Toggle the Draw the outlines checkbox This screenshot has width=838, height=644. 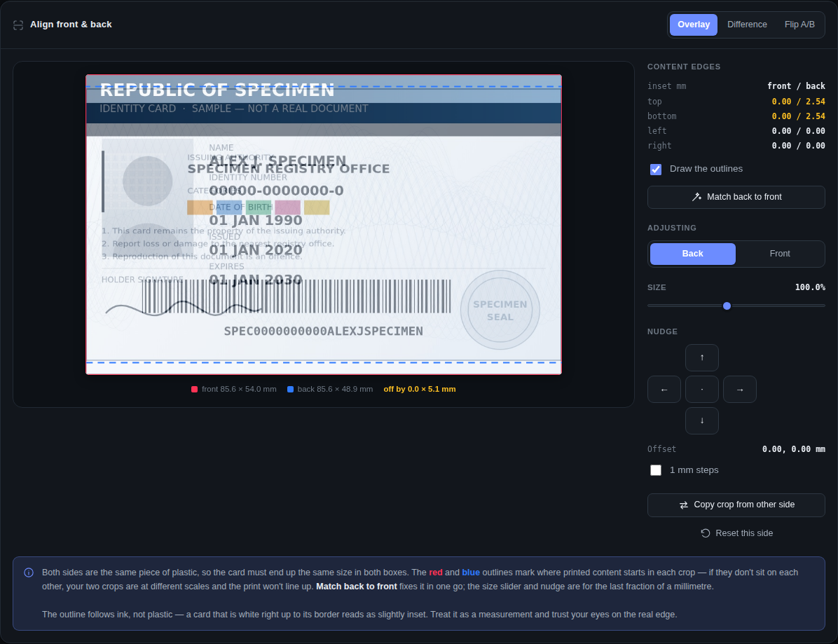point(656,170)
